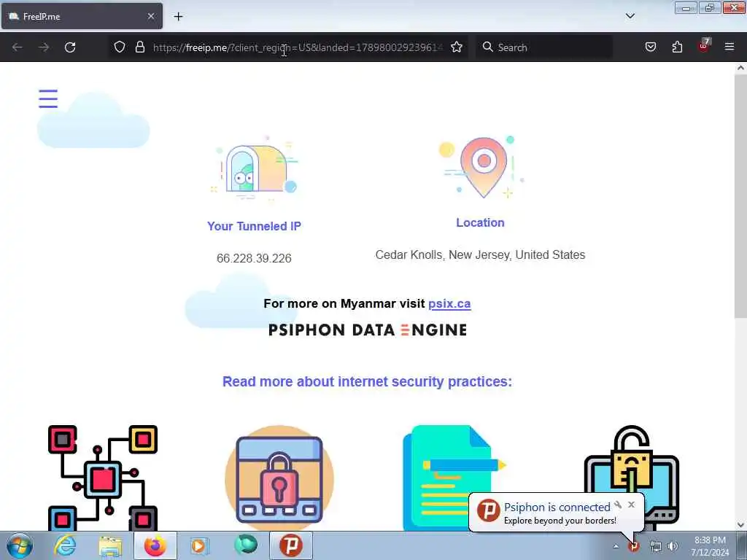Click the Your Tunneled IP heading
747x560 pixels.
(254, 226)
